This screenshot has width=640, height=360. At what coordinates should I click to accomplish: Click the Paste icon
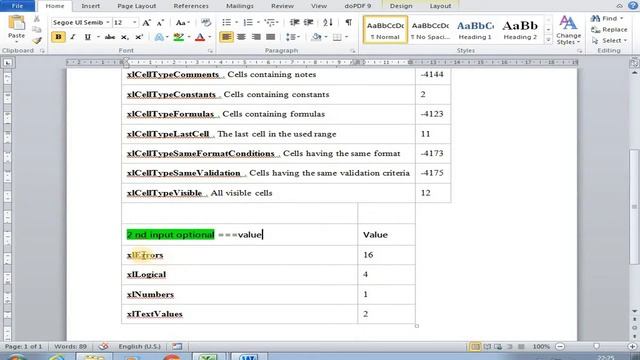(16, 24)
